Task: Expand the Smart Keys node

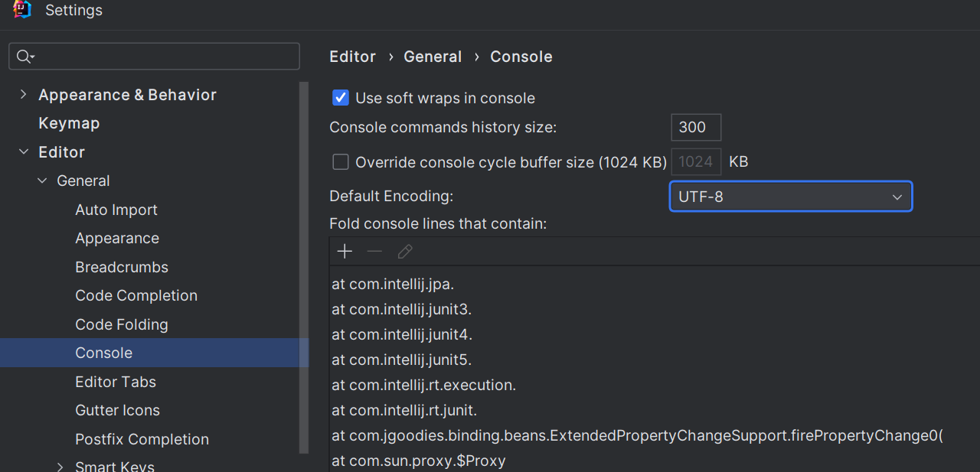Action: coord(60,466)
